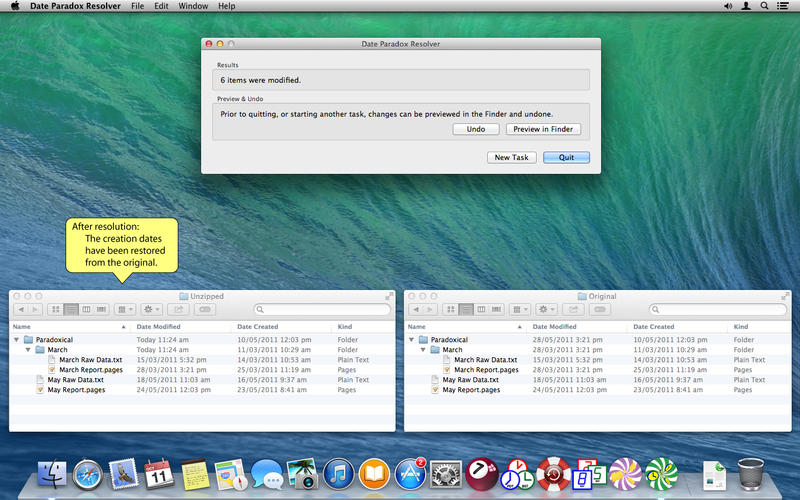
Task: Click the back arrow in the Original window
Action: coord(416,309)
